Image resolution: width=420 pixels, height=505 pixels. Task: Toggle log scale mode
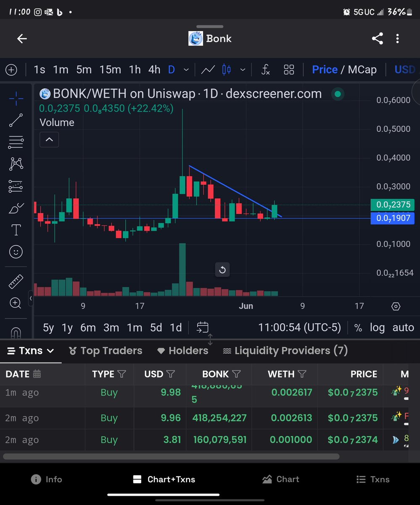(x=377, y=328)
